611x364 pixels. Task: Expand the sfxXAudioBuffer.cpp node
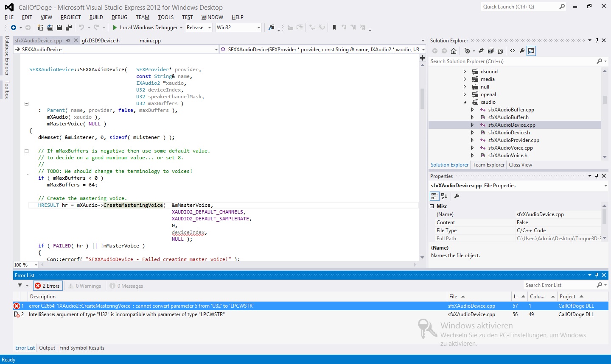pyautogui.click(x=472, y=110)
